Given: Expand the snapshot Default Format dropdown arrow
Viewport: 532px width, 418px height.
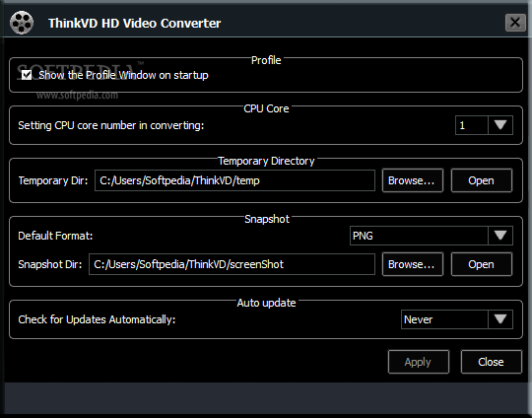Looking at the screenshot, I should click(x=500, y=236).
